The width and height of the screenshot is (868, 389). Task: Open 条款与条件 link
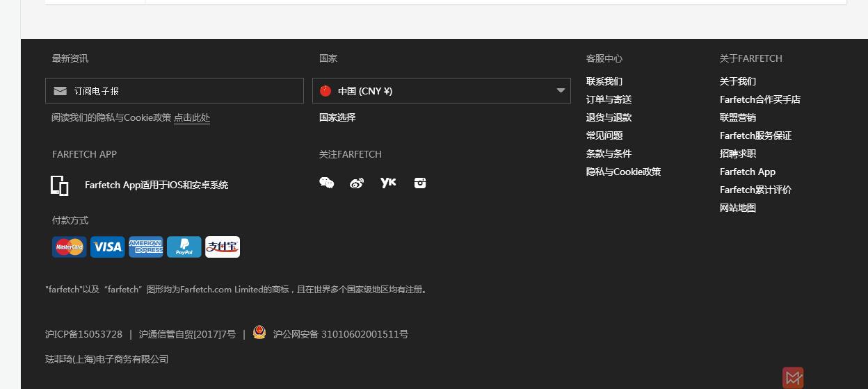pyautogui.click(x=609, y=154)
